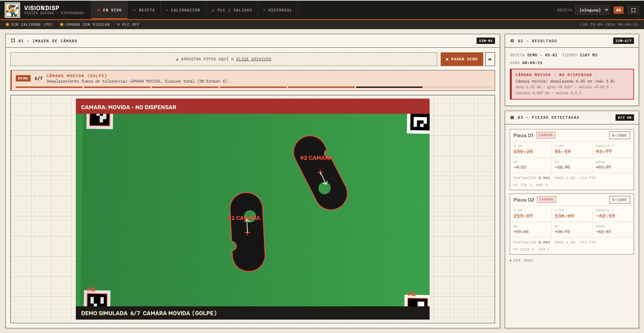
Task: Click the #0 counter badge
Action: point(618,10)
